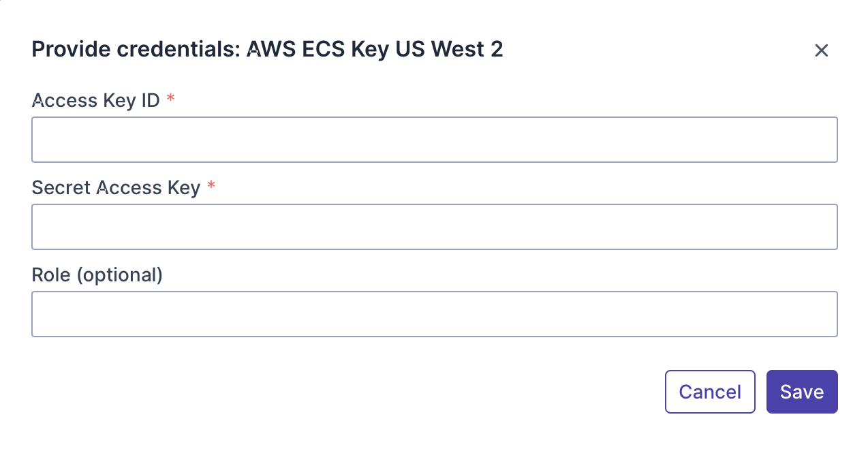Click the Role (optional) input field
The image size is (868, 466).
pyautogui.click(x=434, y=314)
